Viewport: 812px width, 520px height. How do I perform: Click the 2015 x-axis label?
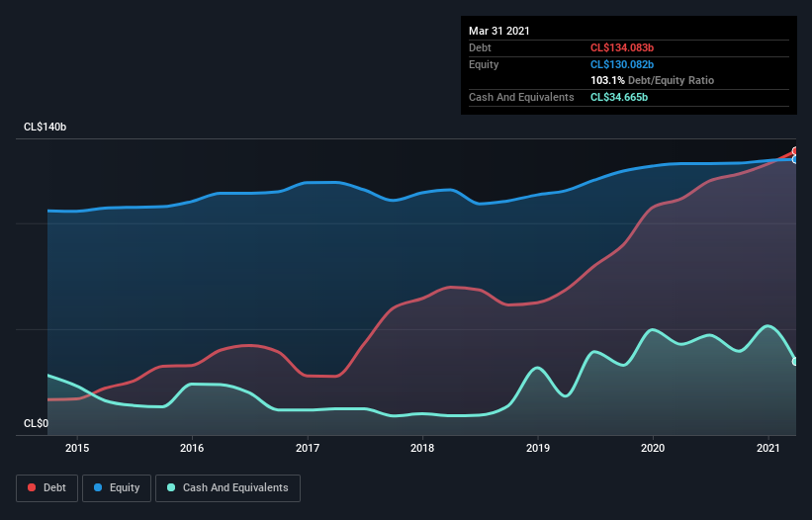[x=77, y=448]
